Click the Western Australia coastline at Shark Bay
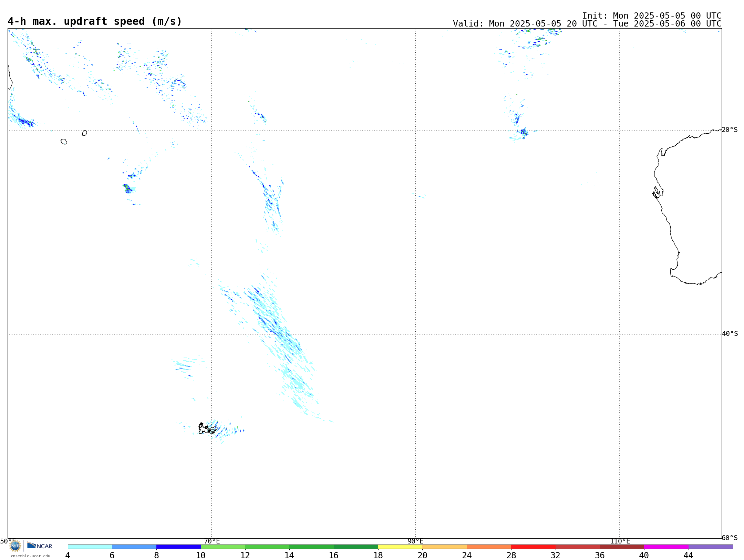Viewport: 744px width, 560px height. [657, 192]
